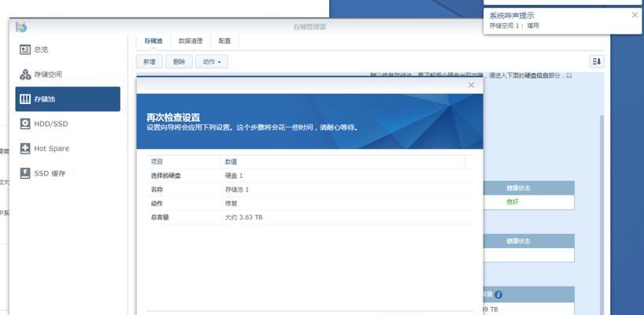Click the 系统哔声提示 notification title
Viewport: 644px width, 315px height.
(x=511, y=16)
